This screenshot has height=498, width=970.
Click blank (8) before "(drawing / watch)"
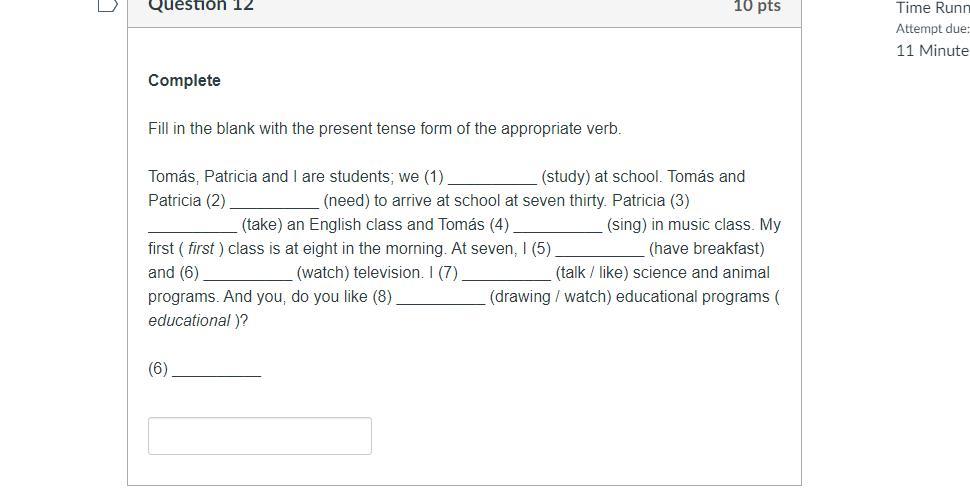[440, 298]
